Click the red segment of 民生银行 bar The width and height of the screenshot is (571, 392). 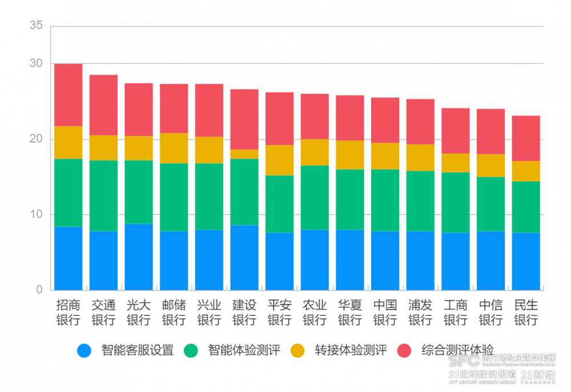pyautogui.click(x=526, y=138)
